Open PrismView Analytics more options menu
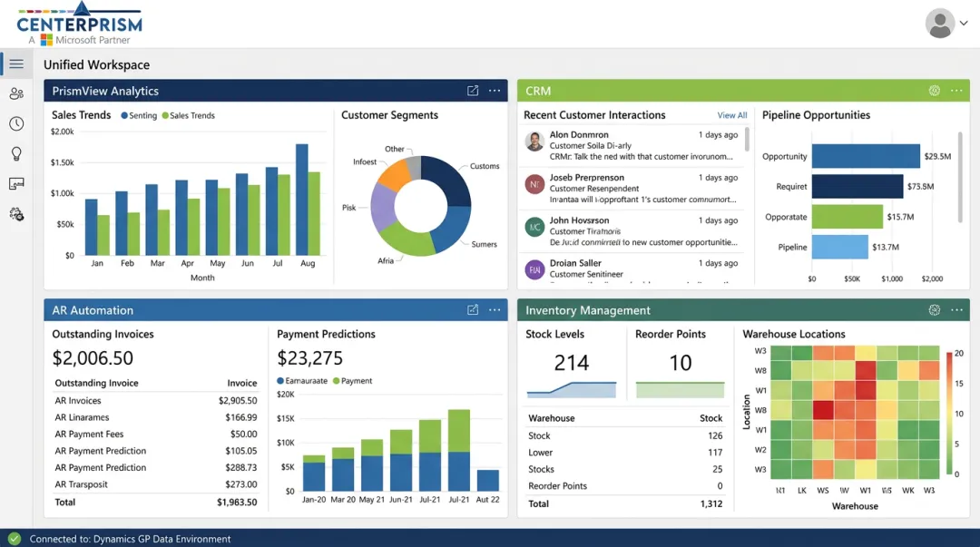The image size is (980, 547). click(495, 91)
